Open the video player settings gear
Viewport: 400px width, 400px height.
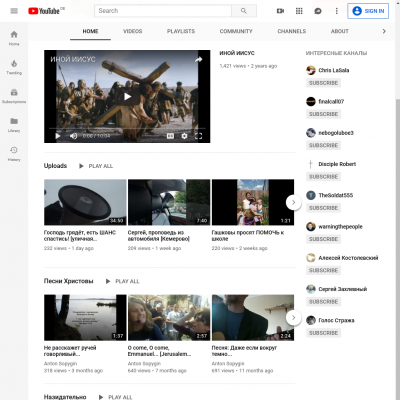(184, 136)
